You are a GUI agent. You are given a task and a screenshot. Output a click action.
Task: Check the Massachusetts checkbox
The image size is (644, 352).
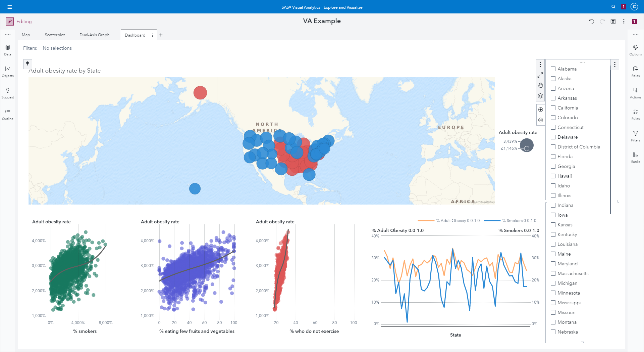pos(553,273)
